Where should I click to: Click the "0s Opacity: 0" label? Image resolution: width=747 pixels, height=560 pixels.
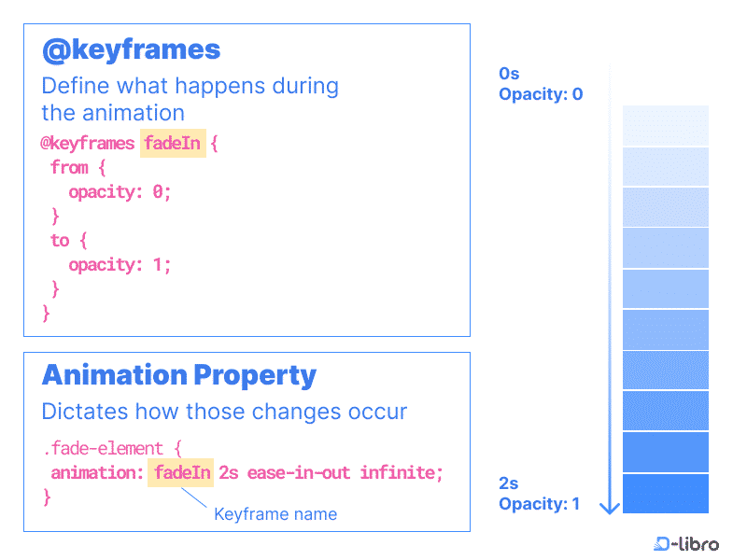540,83
